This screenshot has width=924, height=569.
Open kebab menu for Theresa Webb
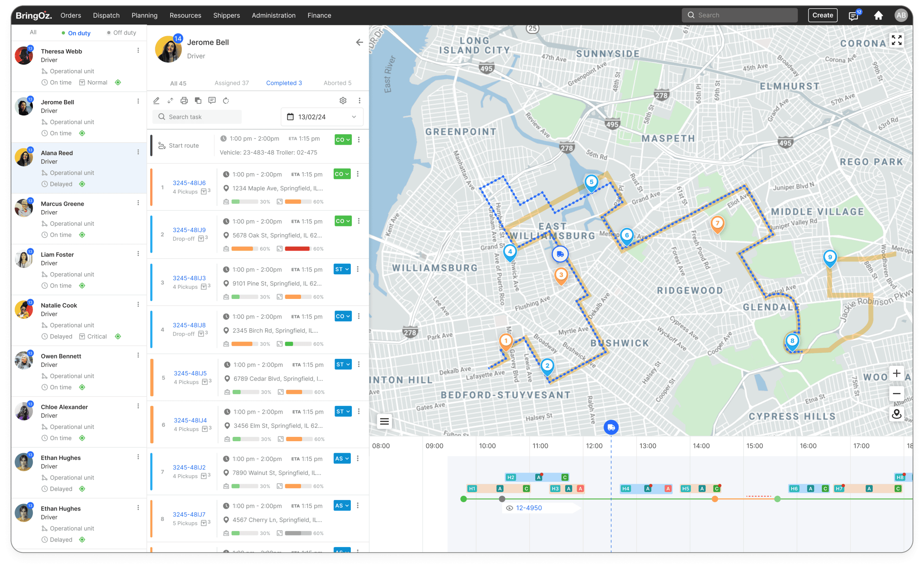[x=138, y=51]
